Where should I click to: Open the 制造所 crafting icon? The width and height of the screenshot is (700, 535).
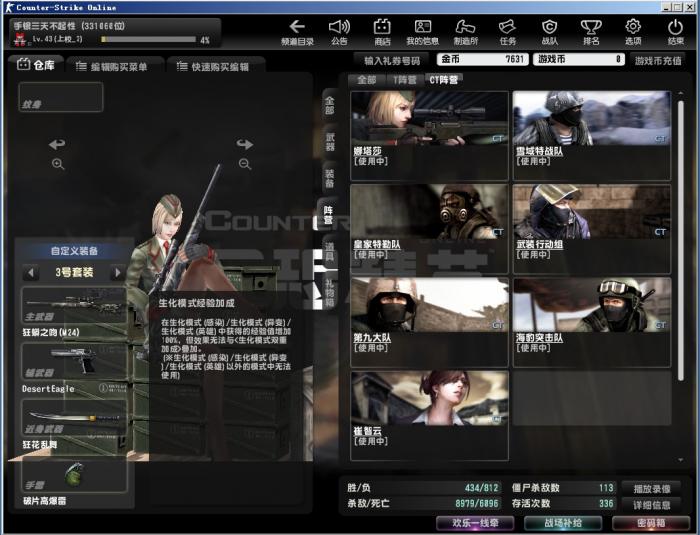pyautogui.click(x=465, y=32)
